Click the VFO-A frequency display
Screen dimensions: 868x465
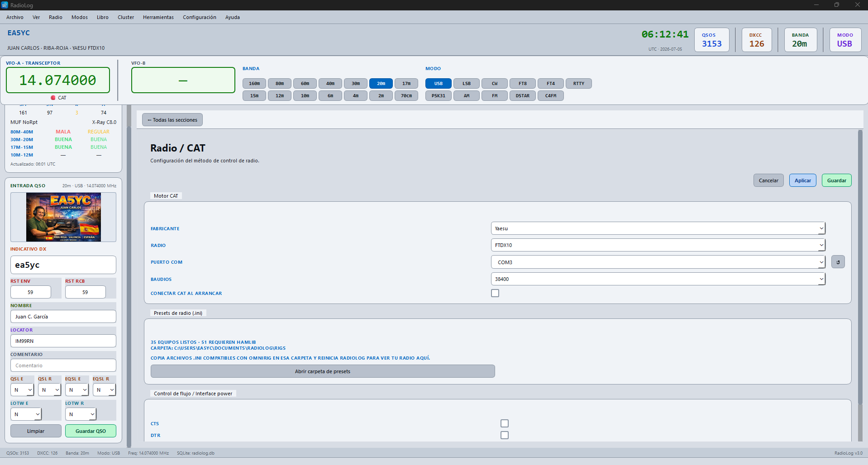[x=58, y=80]
